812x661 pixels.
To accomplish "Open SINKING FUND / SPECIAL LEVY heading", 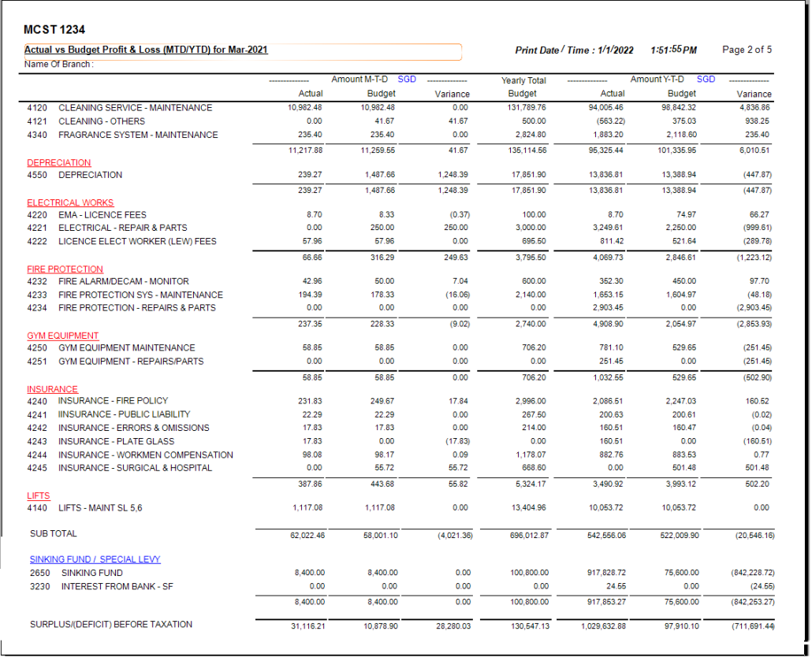I will 95,559.
